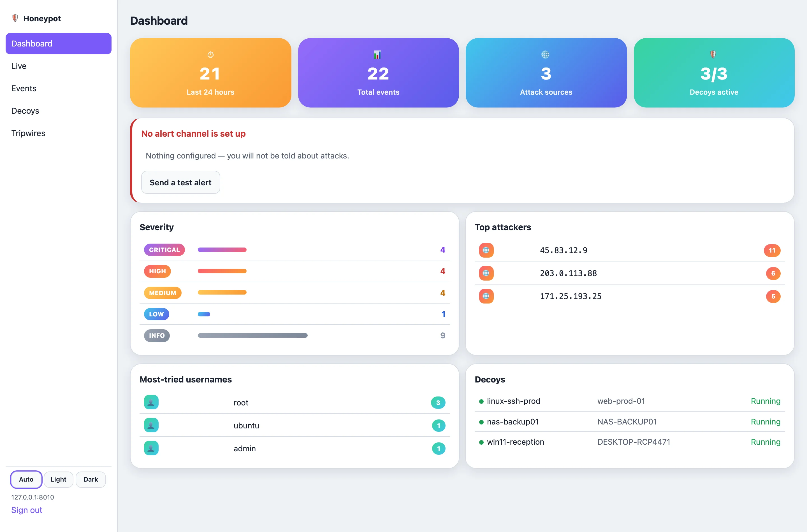This screenshot has width=807, height=532.
Task: Click the green status dot for win11-reception
Action: [x=481, y=442]
